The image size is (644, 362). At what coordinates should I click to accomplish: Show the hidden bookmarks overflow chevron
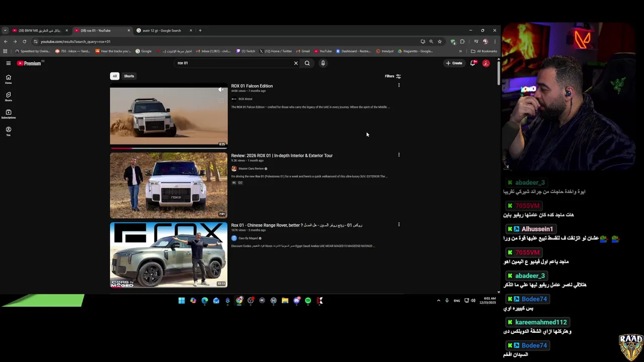460,51
